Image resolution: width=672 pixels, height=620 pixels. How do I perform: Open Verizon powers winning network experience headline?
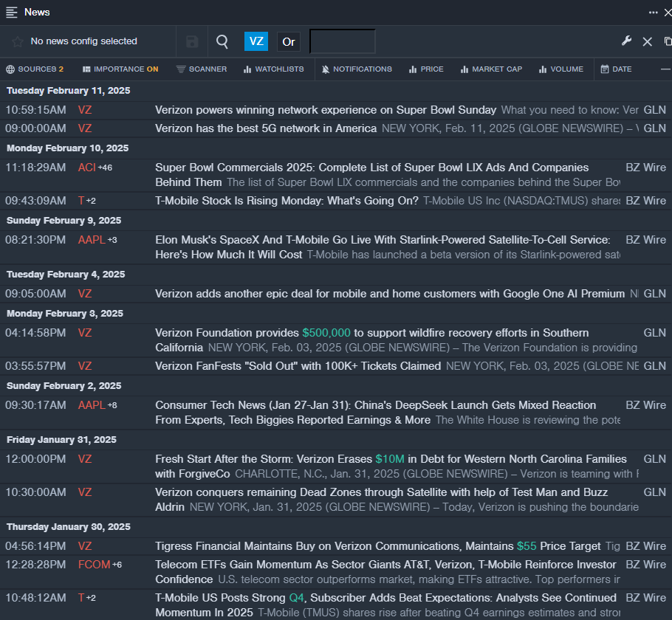pyautogui.click(x=326, y=110)
